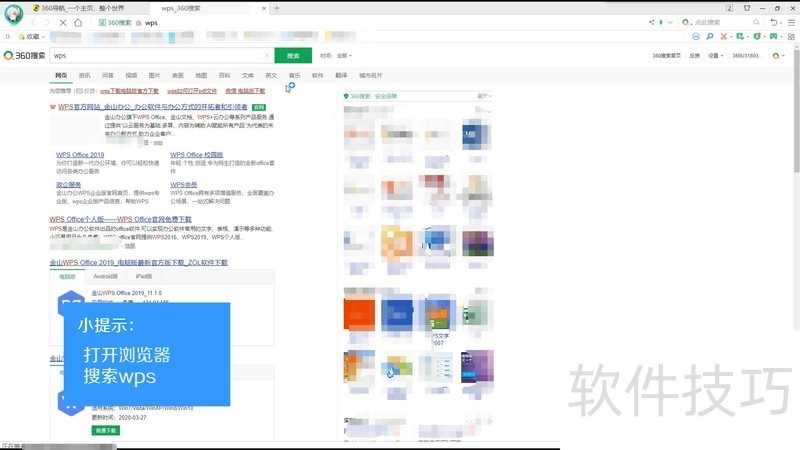Click the forward navigation arrow

47,22
